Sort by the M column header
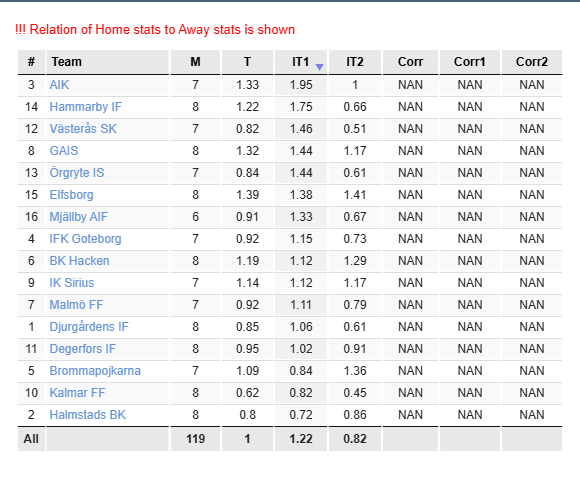This screenshot has height=494, width=580. pyautogui.click(x=195, y=62)
